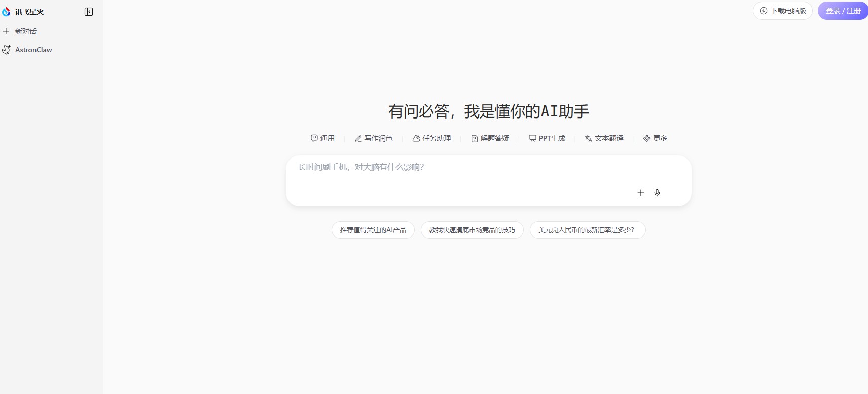This screenshot has height=394, width=868.
Task: Select the 任务助理 mode tab
Action: click(431, 138)
